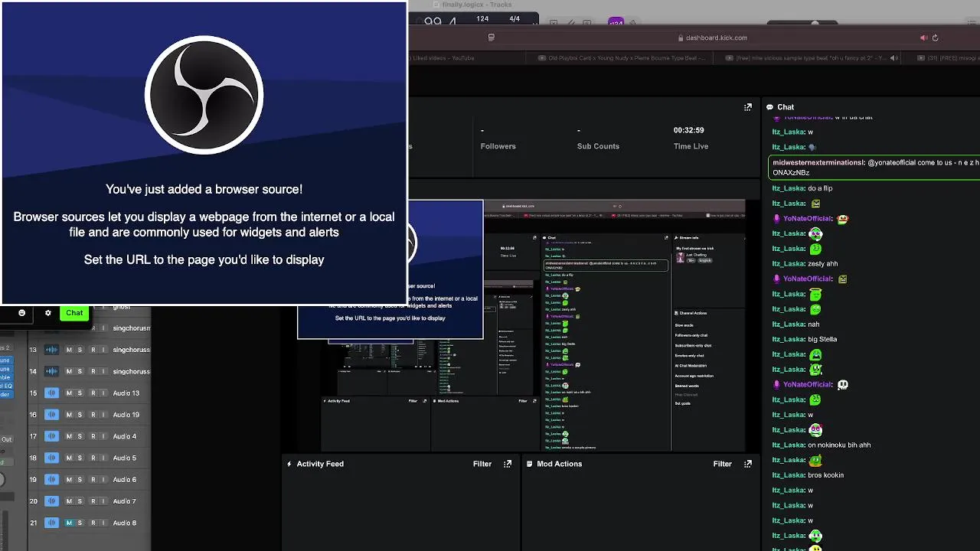The height and width of the screenshot is (551, 980).
Task: Pop out the stream stats panel
Action: point(748,107)
